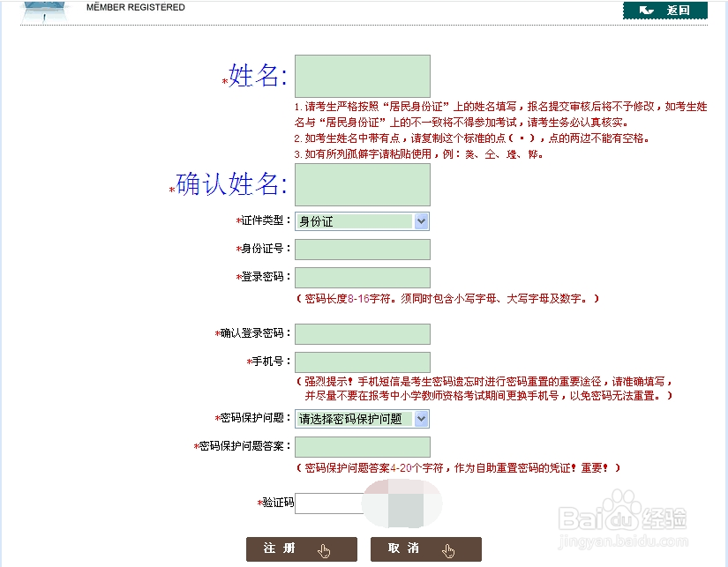
Task: Click the 手机号 mobile phone field
Action: coord(363,362)
